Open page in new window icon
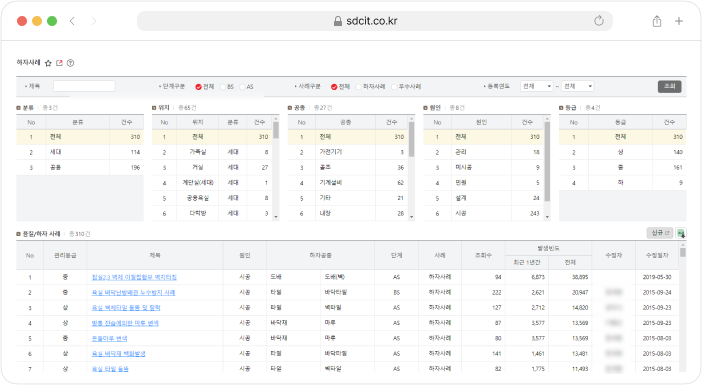The width and height of the screenshot is (702, 385). (x=59, y=63)
